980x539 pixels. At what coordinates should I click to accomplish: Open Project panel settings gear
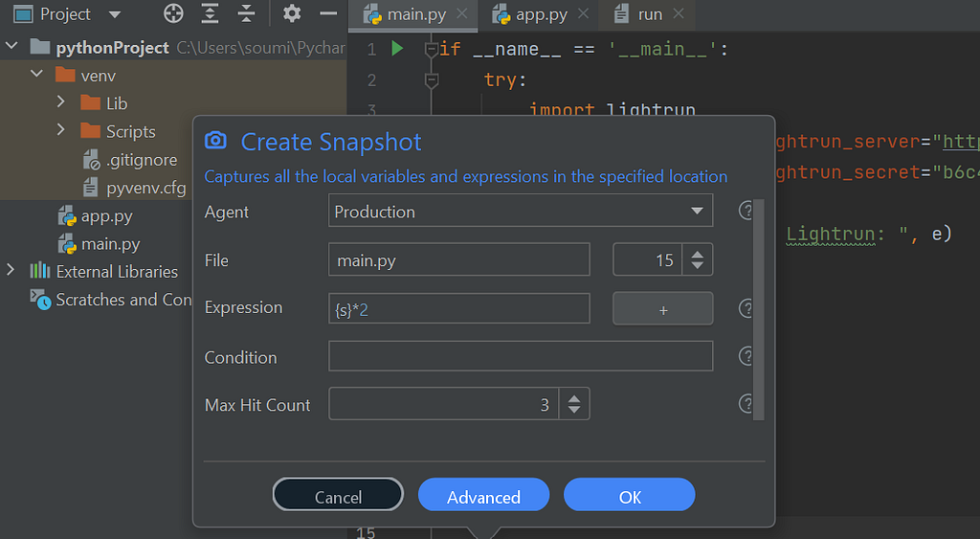(x=292, y=13)
